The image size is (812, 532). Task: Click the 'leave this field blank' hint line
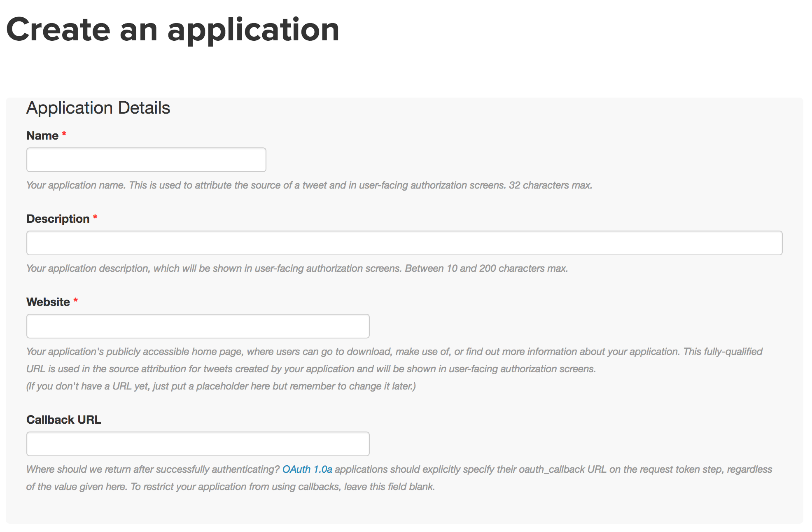click(x=231, y=487)
